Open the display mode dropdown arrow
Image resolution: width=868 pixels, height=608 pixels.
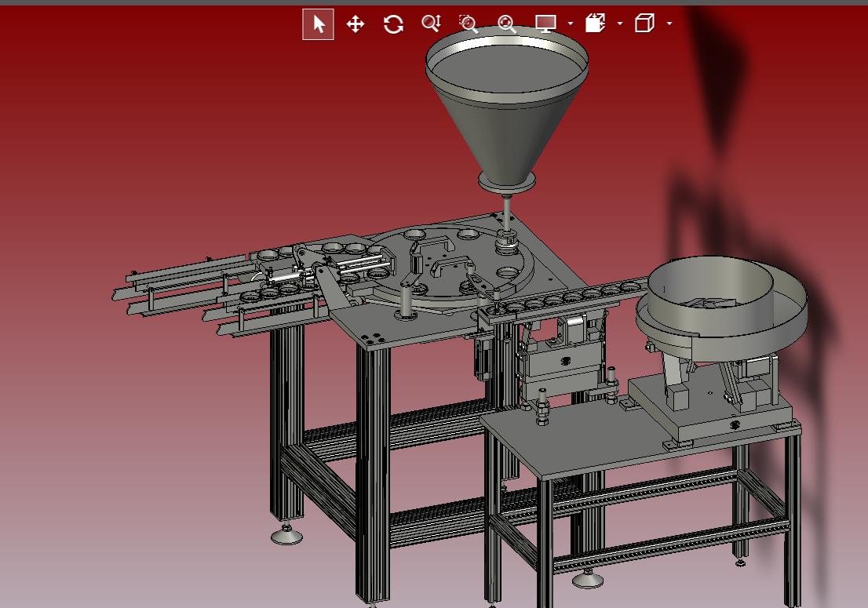571,24
